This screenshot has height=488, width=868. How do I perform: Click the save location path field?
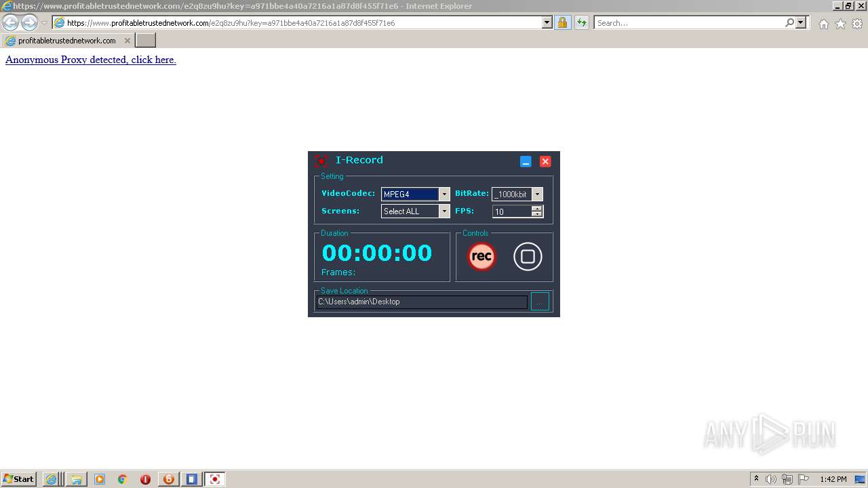422,302
